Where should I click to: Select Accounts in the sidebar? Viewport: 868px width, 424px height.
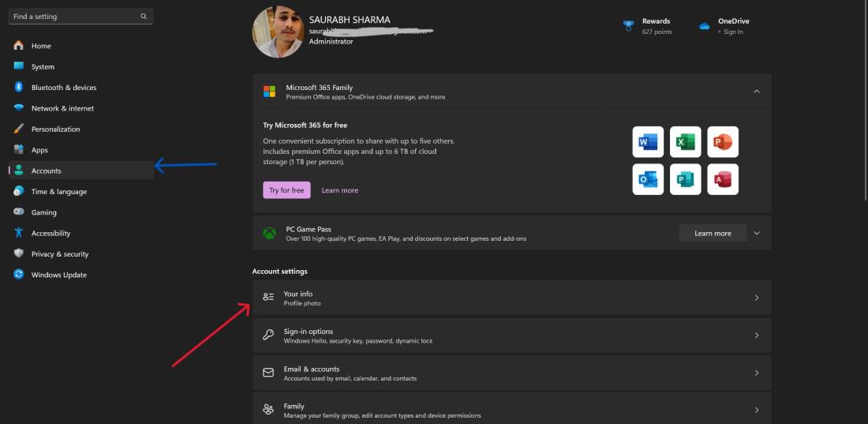click(46, 171)
